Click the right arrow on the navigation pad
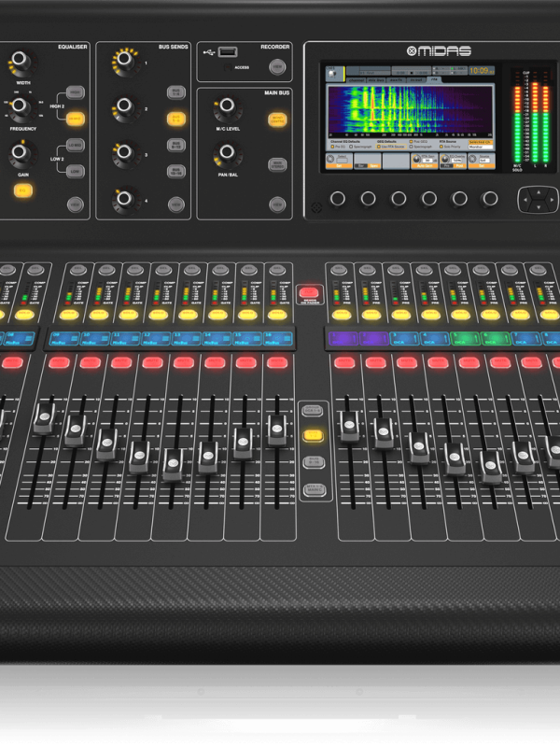Screen dimensions: 560x747 coord(552,200)
